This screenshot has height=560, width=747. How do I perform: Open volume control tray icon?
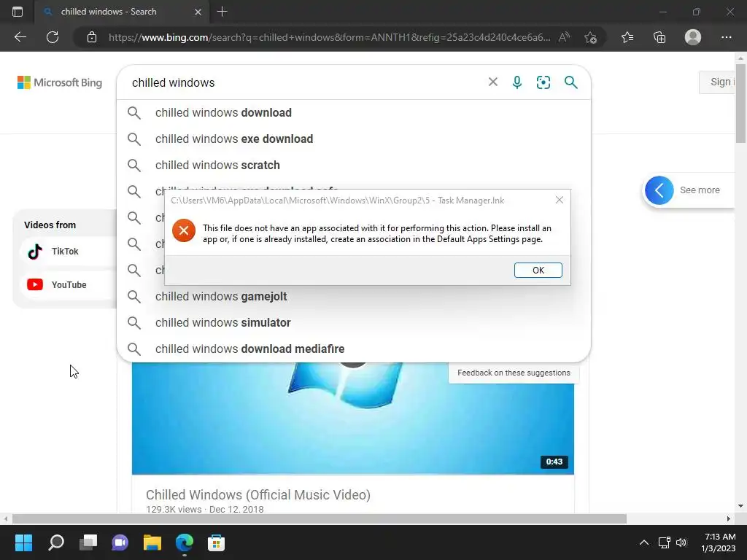point(682,542)
